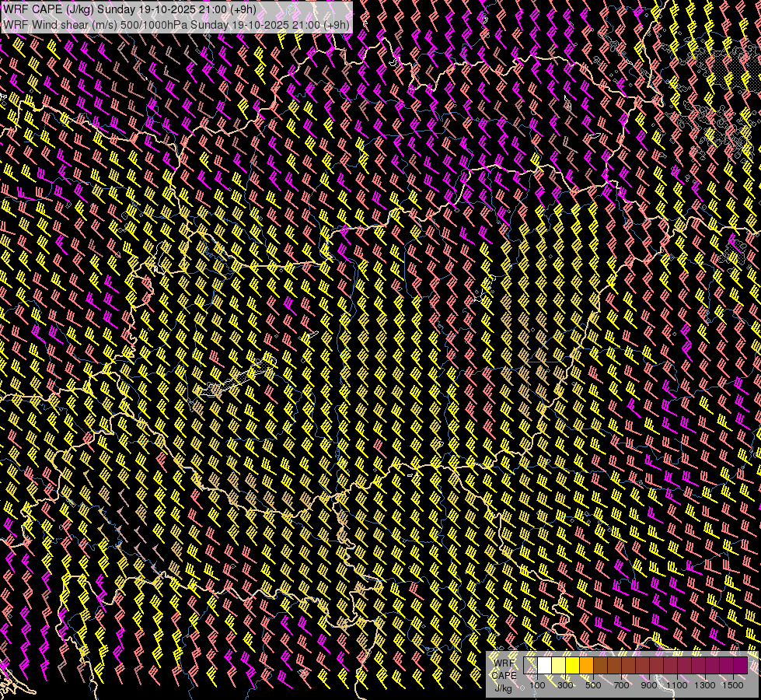Click the pale yellow CAPE legend swatch

(559, 666)
